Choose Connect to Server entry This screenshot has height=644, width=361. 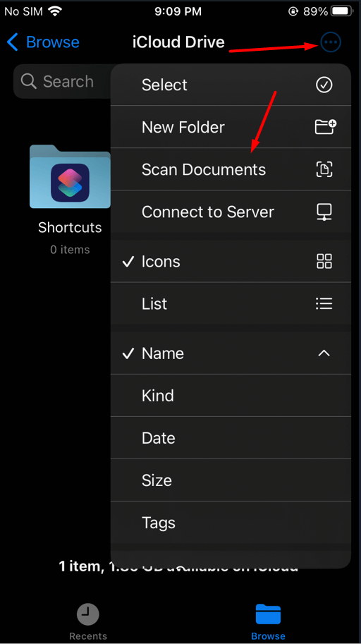pyautogui.click(x=231, y=212)
